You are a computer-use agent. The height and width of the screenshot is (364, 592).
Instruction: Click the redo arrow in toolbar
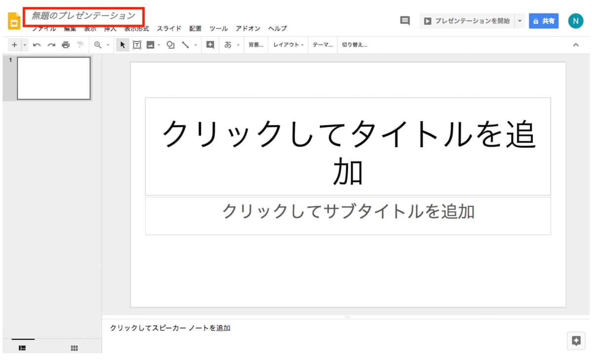tap(51, 45)
